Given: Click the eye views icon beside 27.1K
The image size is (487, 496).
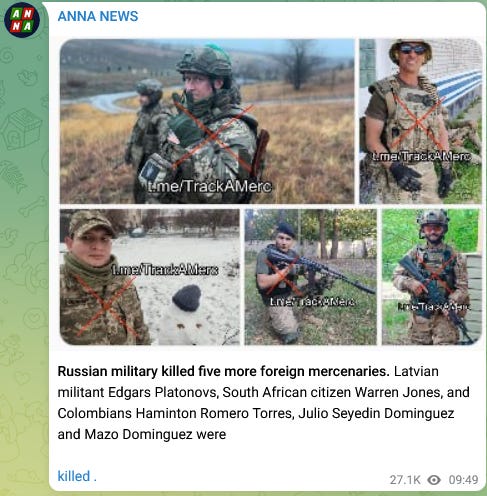Looking at the screenshot, I should pos(434,480).
